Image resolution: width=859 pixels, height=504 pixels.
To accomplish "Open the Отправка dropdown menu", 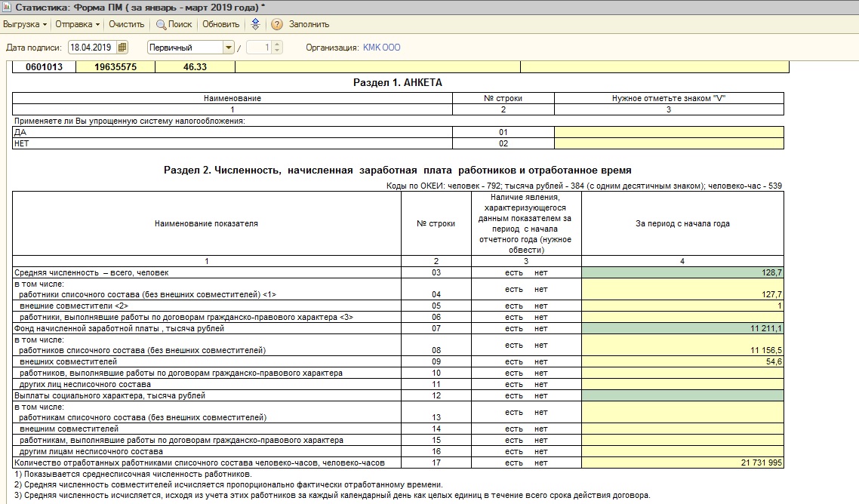I will pyautogui.click(x=77, y=24).
